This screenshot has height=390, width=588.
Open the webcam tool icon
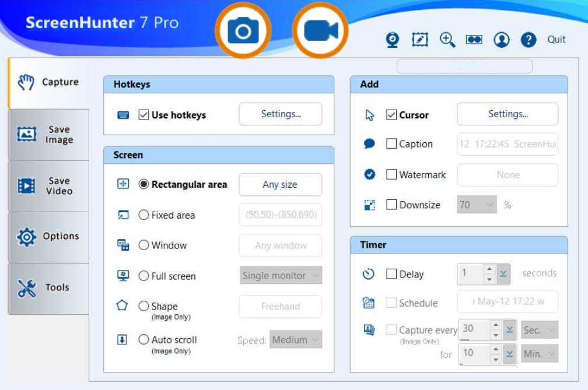pos(392,40)
